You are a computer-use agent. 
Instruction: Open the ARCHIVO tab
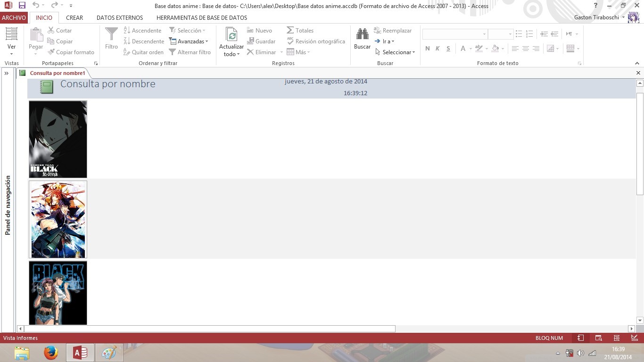[14, 17]
